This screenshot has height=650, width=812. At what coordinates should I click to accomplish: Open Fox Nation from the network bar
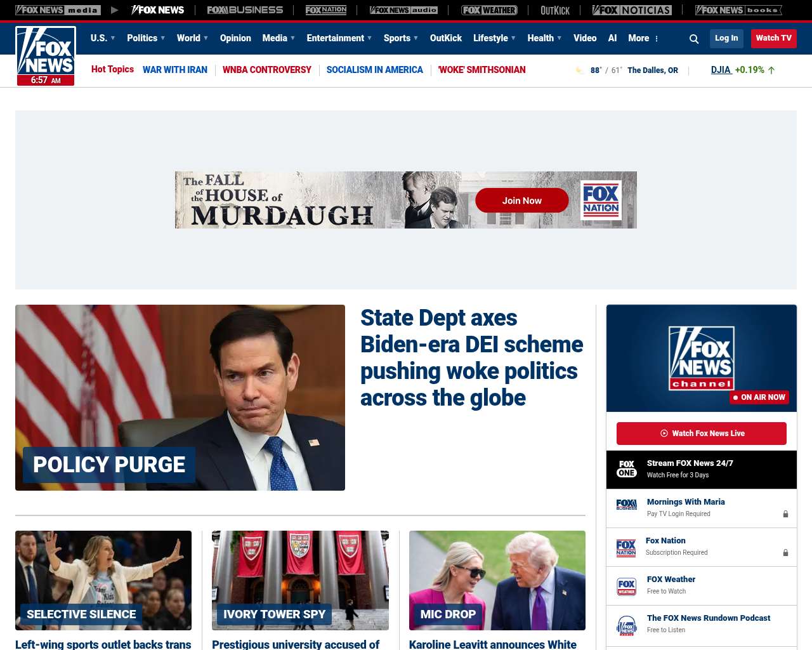(x=326, y=10)
